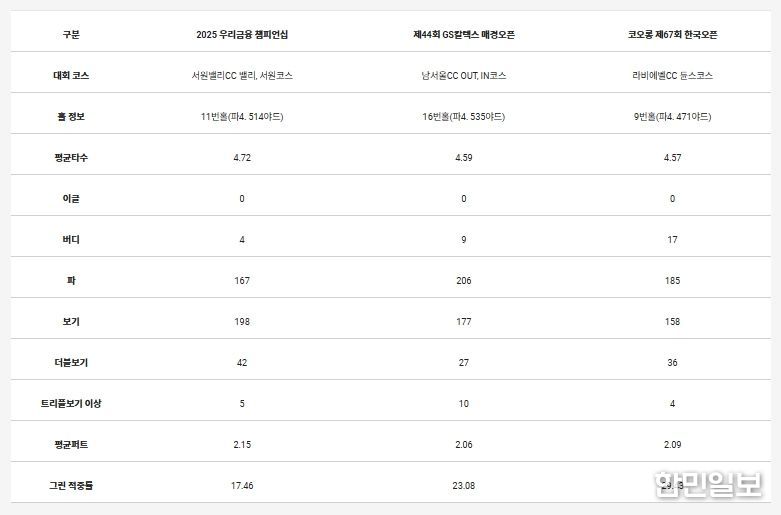Select the 16번홀(파4. 535야드) cell
The image size is (781, 515).
[463, 117]
